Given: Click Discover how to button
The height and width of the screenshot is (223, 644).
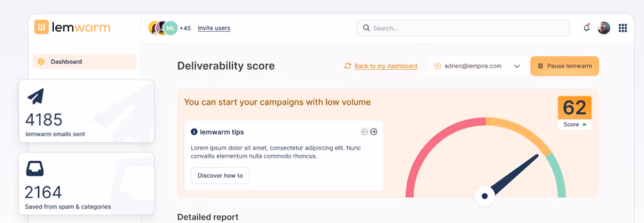Looking at the screenshot, I should coord(220,176).
